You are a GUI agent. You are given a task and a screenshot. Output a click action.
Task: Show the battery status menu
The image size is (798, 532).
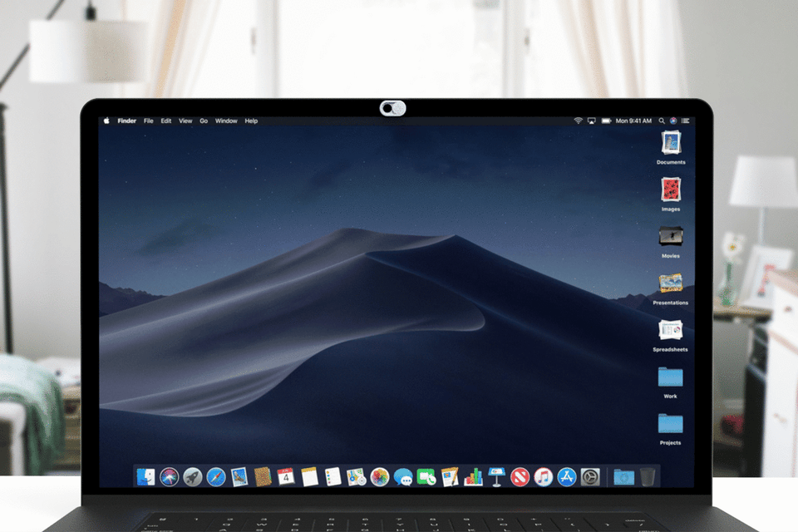[606, 121]
